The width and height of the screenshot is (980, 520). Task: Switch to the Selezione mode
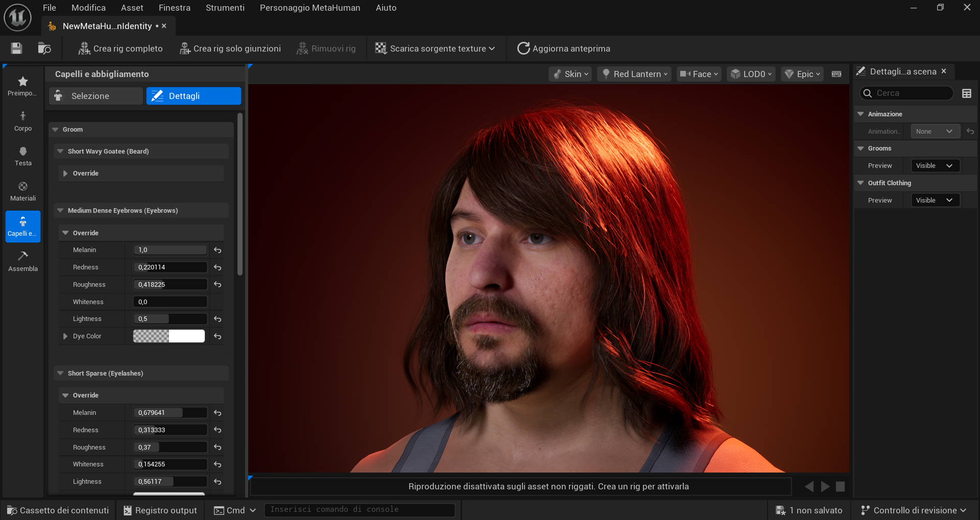(x=95, y=96)
